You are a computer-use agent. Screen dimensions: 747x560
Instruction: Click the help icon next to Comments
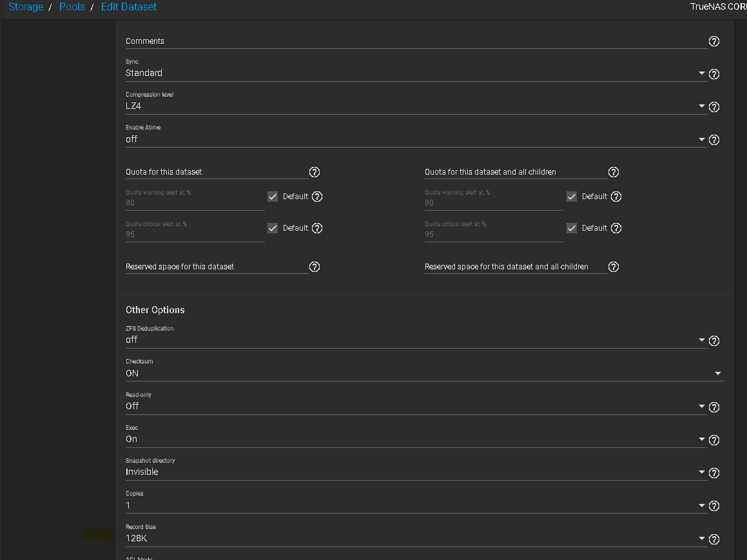point(713,41)
